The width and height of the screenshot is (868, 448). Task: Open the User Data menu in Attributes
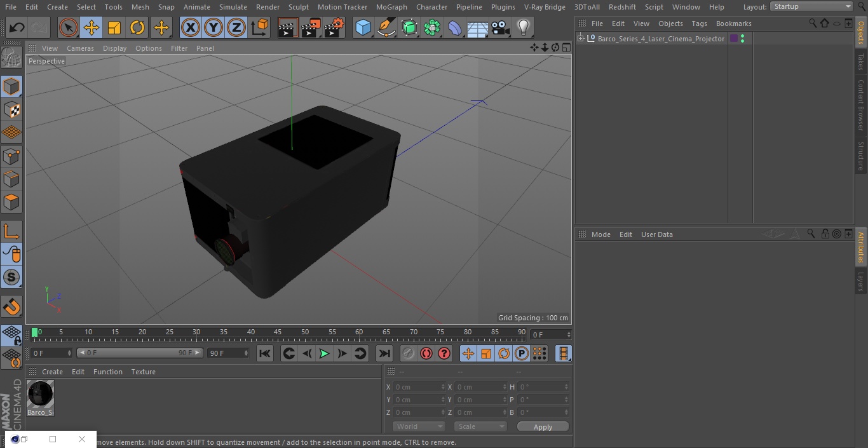[656, 234]
